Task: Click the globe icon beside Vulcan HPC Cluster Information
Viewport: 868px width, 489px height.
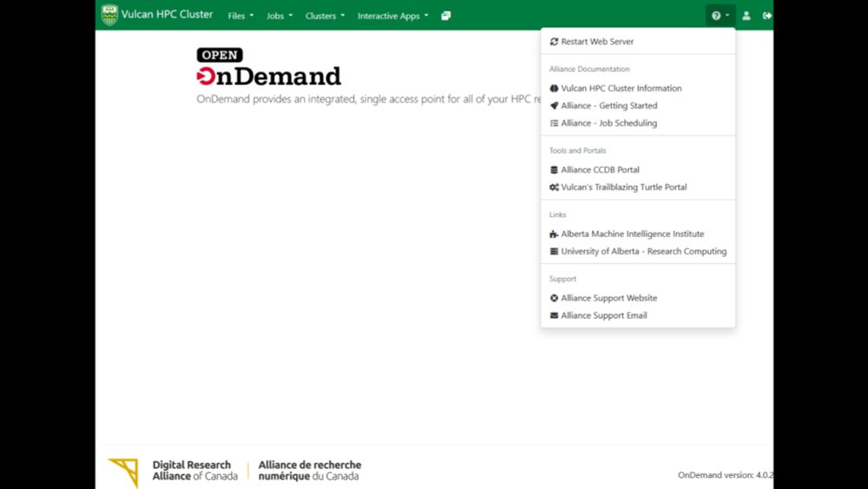Action: pos(554,88)
